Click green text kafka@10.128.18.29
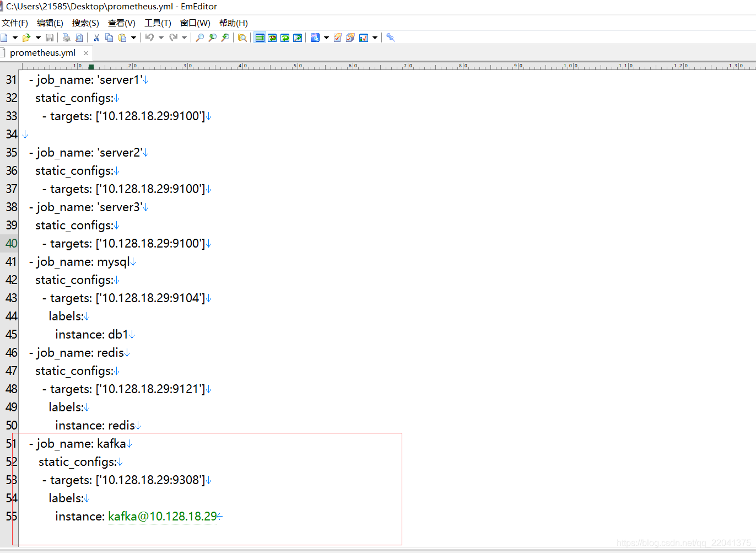The height and width of the screenshot is (553, 756). pos(163,516)
